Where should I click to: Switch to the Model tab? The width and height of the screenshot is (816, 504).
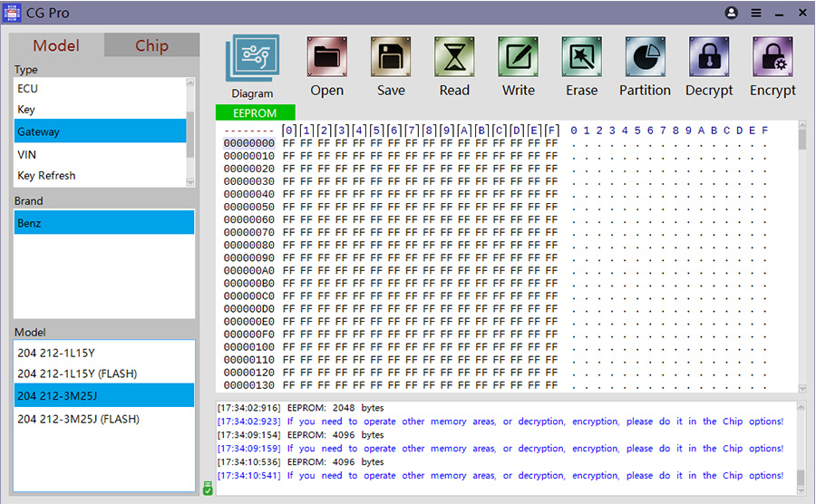pyautogui.click(x=56, y=45)
